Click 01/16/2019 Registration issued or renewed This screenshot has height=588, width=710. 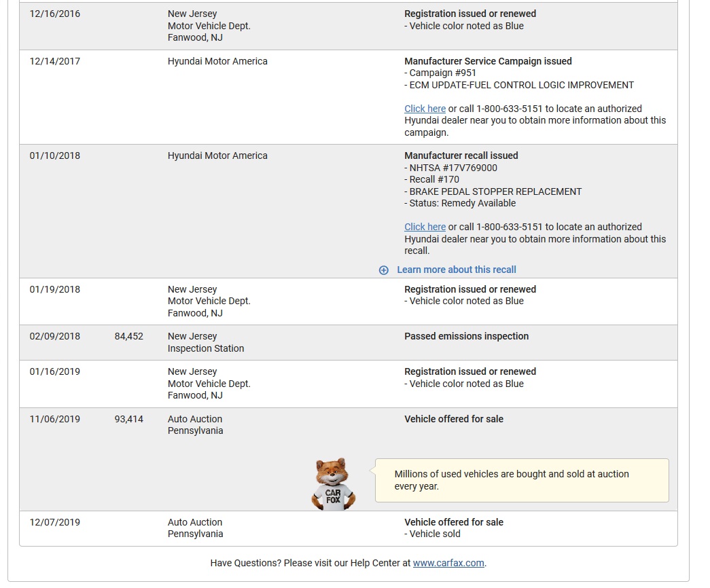pyautogui.click(x=470, y=371)
